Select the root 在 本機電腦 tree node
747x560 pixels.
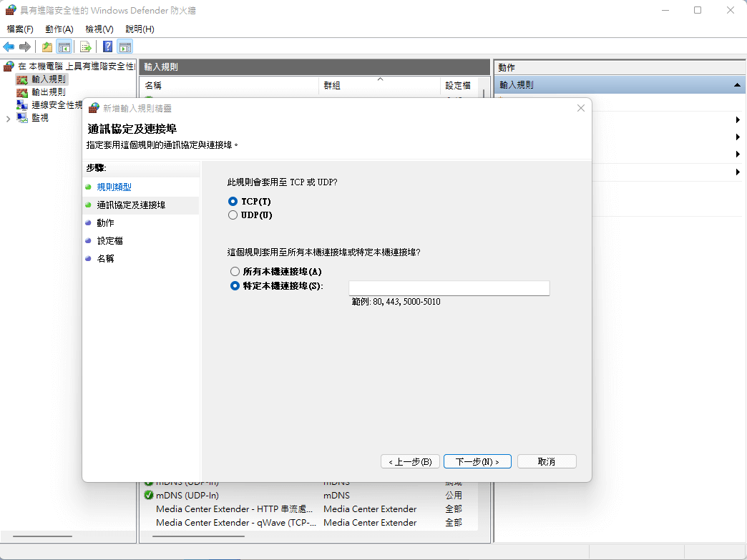(x=77, y=67)
